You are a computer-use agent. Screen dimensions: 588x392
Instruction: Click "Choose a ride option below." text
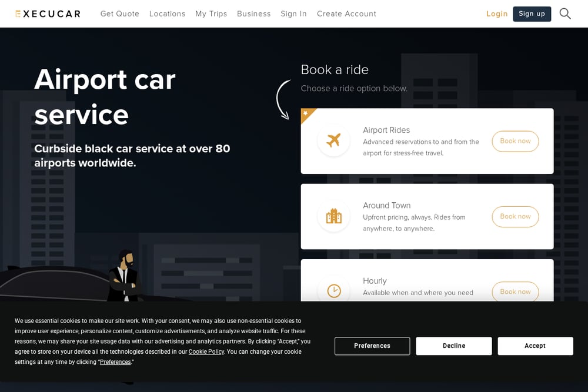tap(354, 88)
